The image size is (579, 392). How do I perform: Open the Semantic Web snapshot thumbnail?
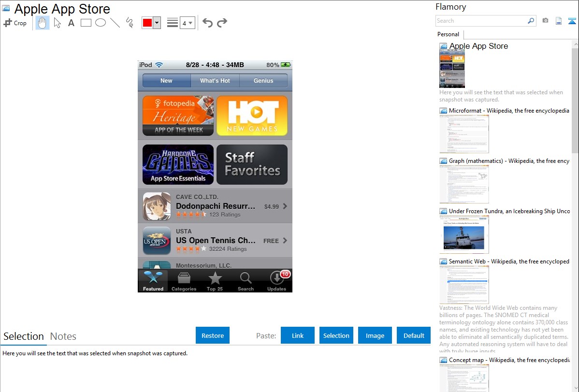coord(464,285)
